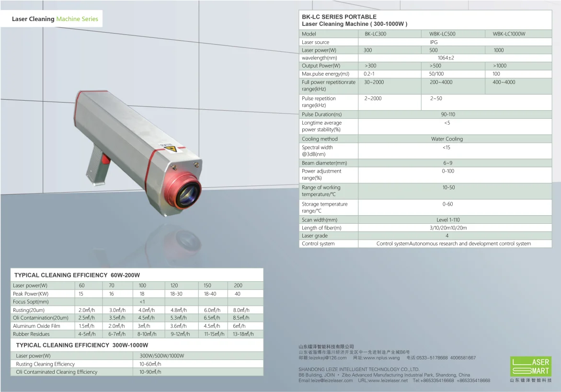This screenshot has width=561, height=392.
Task: Click the 'Water Cooling' value
Action: [447, 139]
